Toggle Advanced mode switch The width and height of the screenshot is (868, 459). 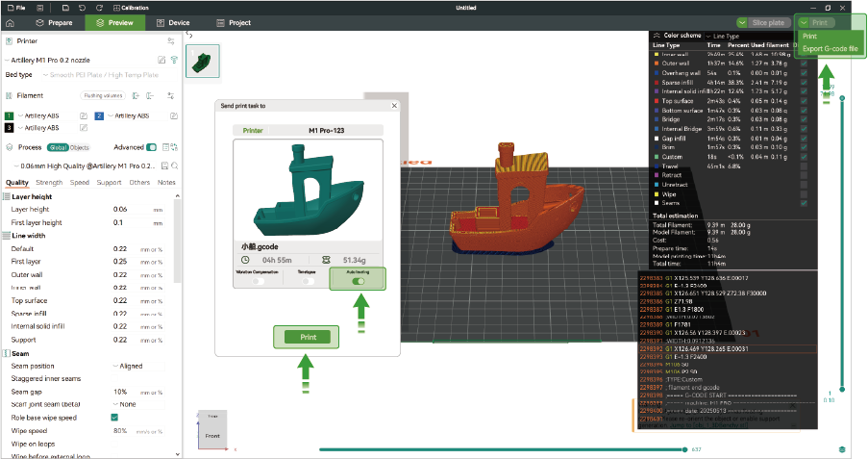pyautogui.click(x=151, y=147)
